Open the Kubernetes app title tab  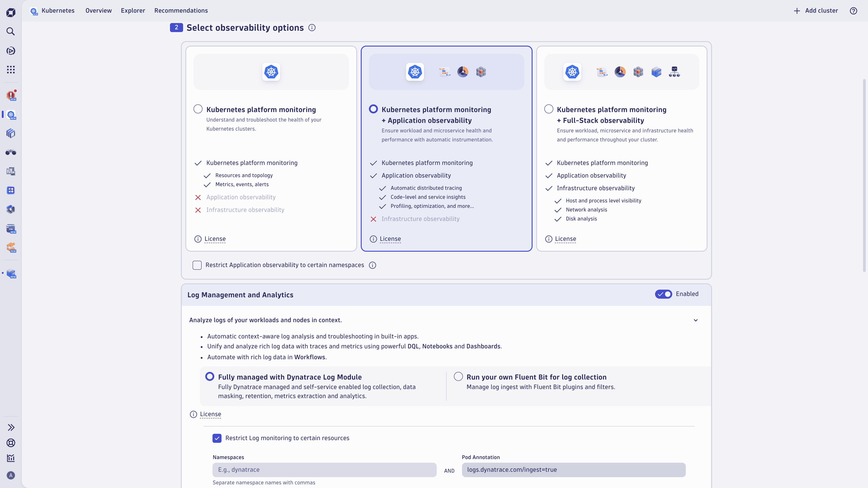tap(52, 11)
